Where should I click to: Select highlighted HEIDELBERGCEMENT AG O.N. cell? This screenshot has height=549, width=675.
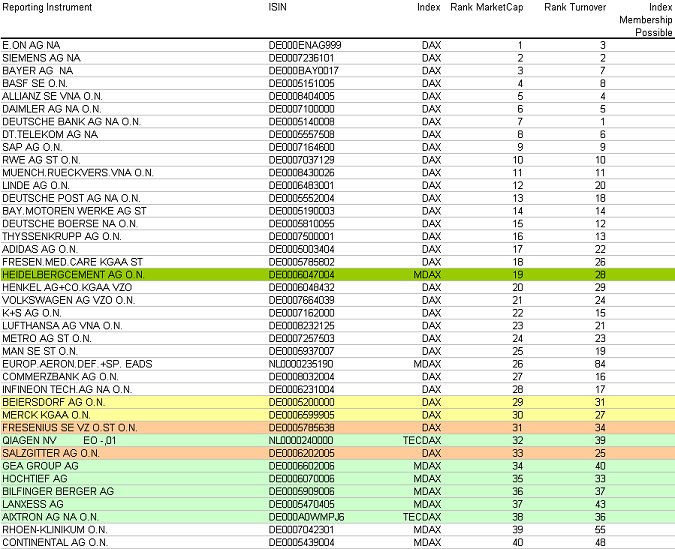[73, 275]
